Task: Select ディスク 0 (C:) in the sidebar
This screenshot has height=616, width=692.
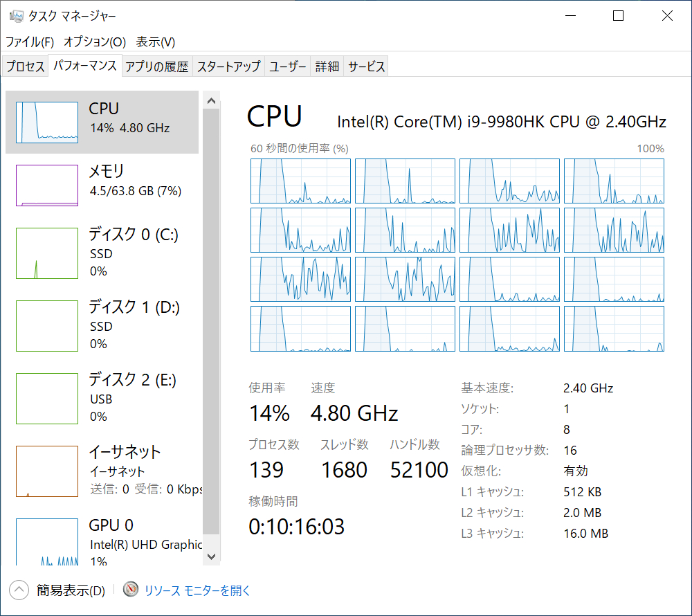Action: point(133,252)
